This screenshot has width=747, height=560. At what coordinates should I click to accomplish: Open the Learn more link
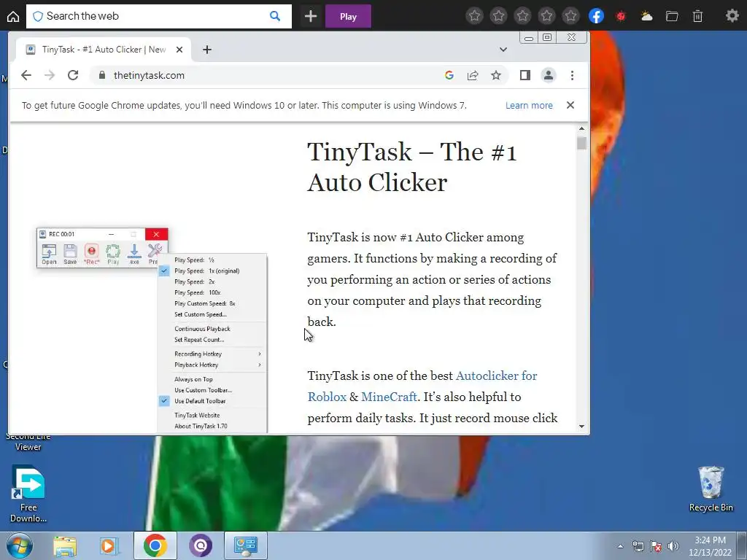[x=530, y=106]
